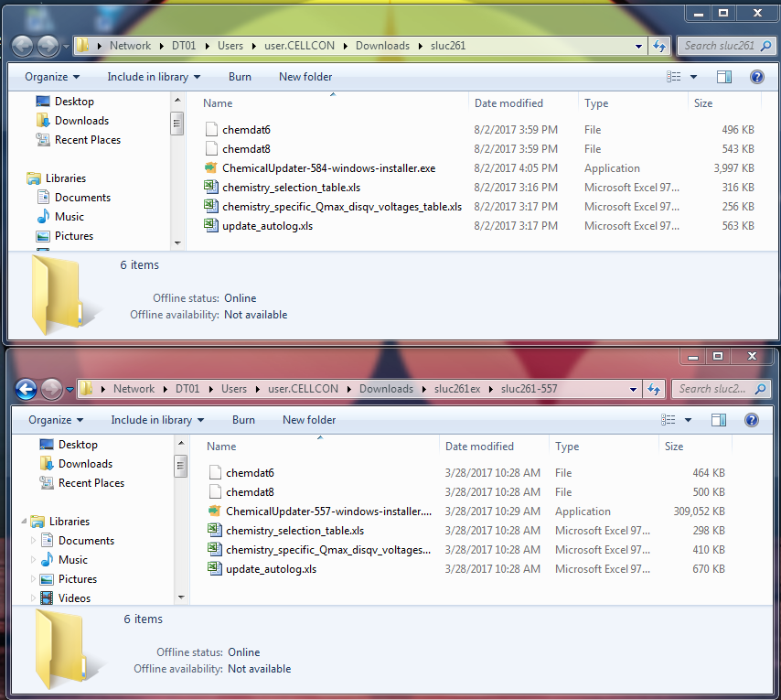
Task: Collapse Libraries node in bottom window
Action: [24, 522]
